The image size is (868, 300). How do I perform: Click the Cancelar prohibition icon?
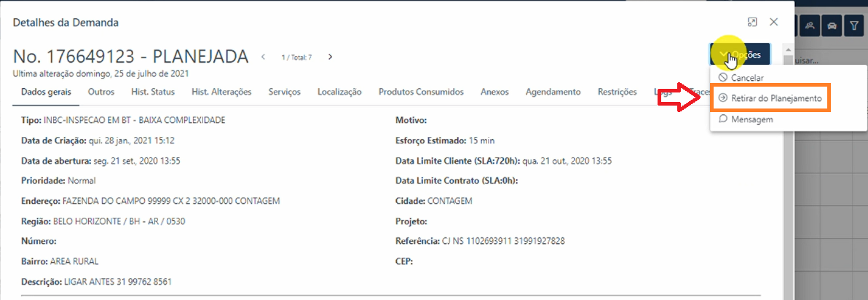(722, 78)
